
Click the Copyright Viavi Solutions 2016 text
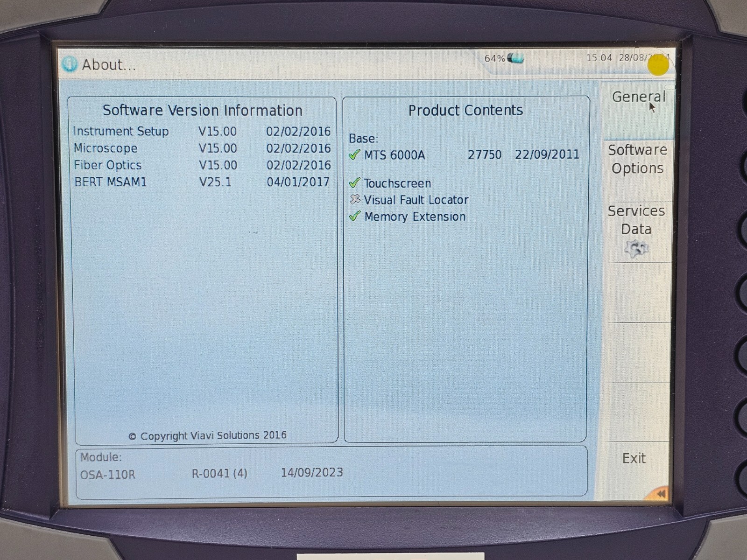208,436
